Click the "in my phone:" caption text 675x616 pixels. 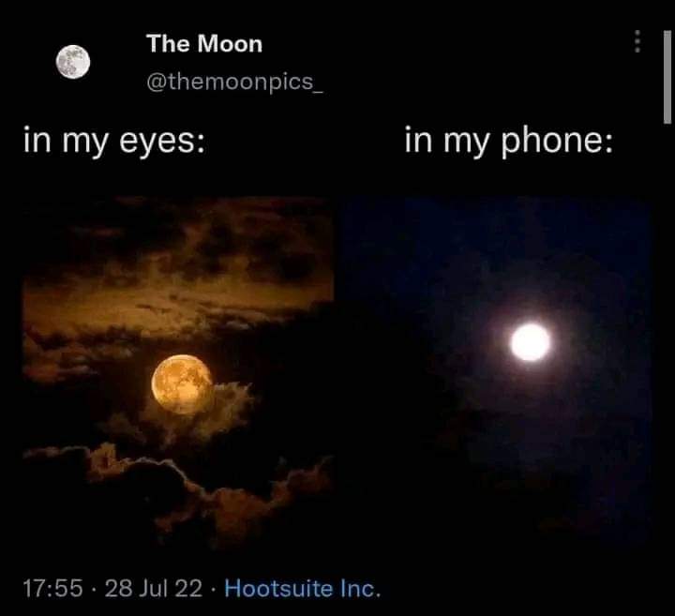coord(508,142)
